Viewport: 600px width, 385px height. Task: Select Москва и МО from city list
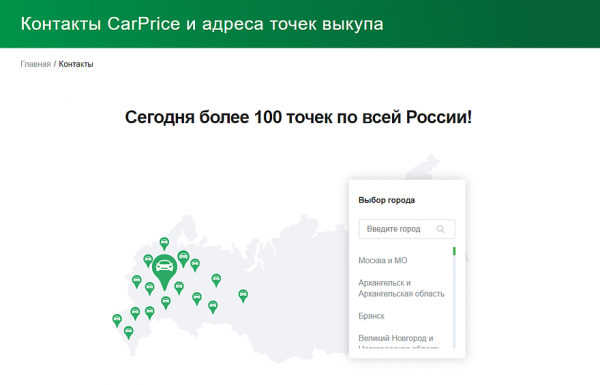(383, 261)
